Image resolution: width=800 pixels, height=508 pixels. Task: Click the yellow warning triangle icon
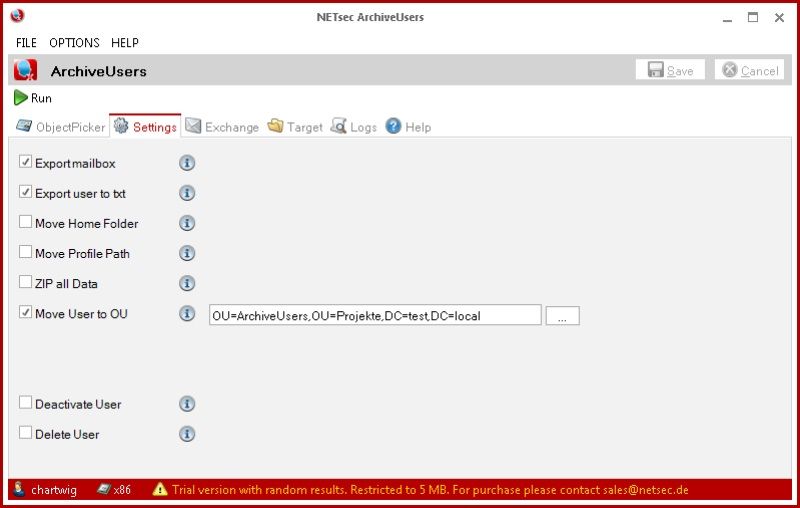tap(160, 489)
